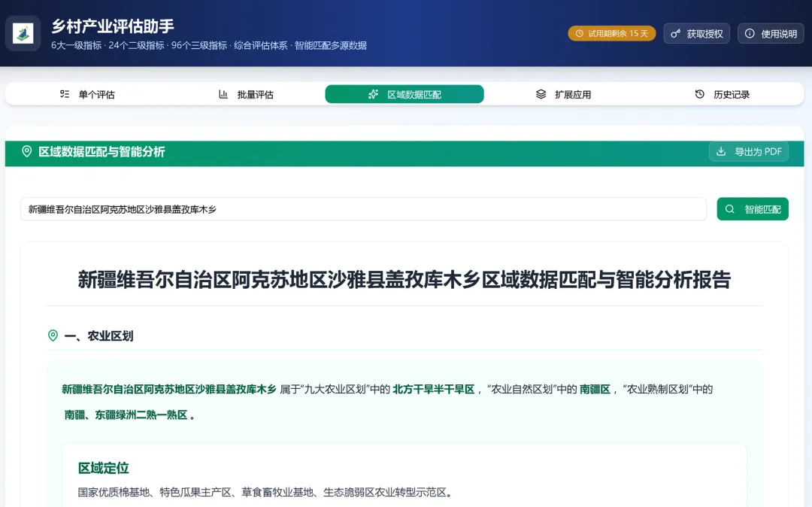The height and width of the screenshot is (507, 812).
Task: Open the 单个评估 tab
Action: click(87, 94)
